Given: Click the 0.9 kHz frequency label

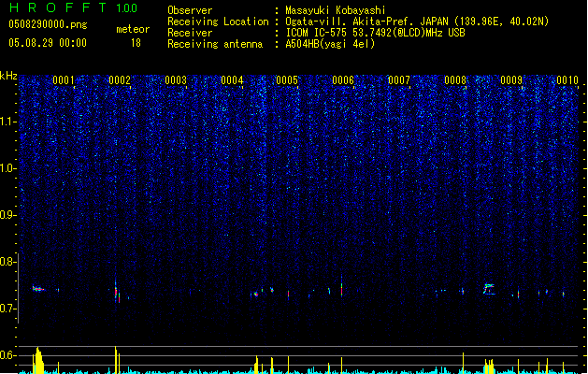Looking at the screenshot, I should (8, 215).
